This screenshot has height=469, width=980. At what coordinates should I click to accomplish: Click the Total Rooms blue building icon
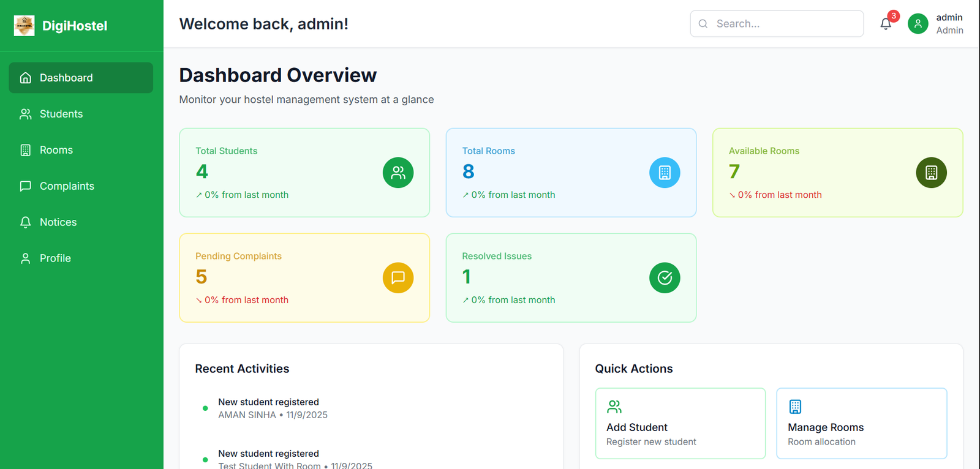pos(665,173)
